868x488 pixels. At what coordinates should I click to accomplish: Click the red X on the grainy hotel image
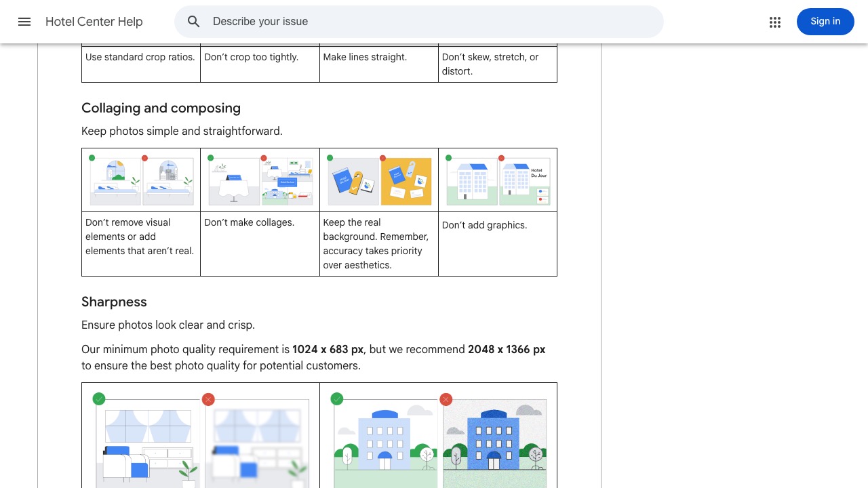click(446, 399)
